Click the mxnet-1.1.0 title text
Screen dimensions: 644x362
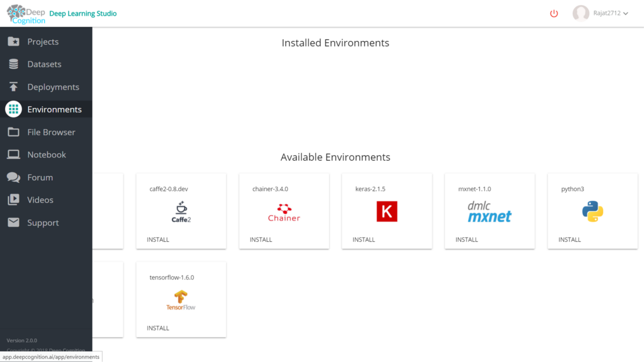474,189
